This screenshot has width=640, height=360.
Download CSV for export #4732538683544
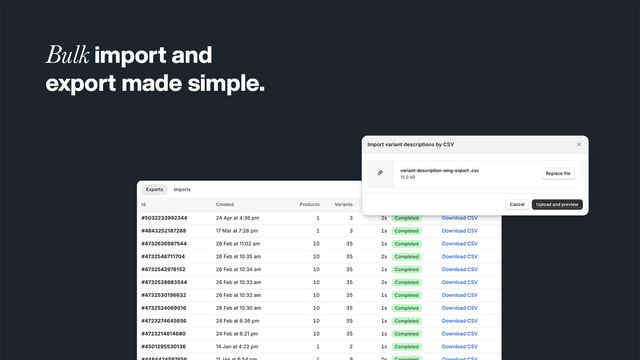[x=459, y=282]
